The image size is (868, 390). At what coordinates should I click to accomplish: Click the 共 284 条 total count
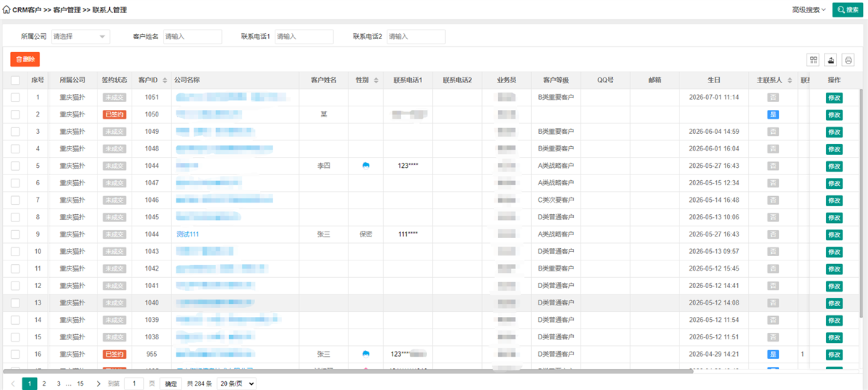click(199, 383)
